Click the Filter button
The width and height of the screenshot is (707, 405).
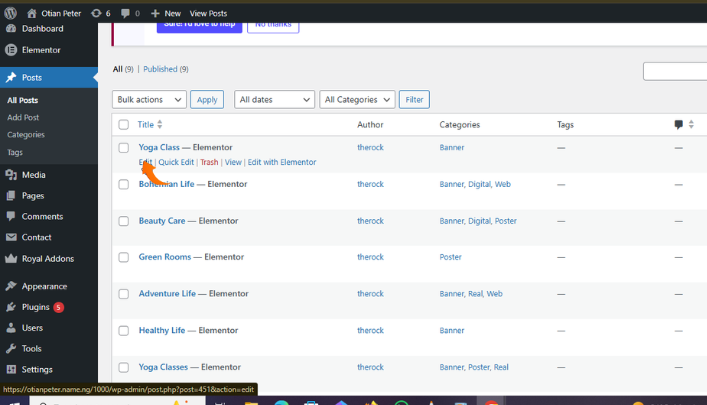pyautogui.click(x=413, y=100)
